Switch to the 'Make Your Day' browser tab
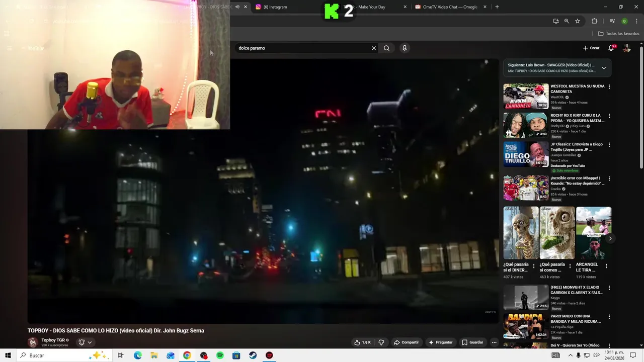The width and height of the screenshot is (644, 362). click(371, 7)
